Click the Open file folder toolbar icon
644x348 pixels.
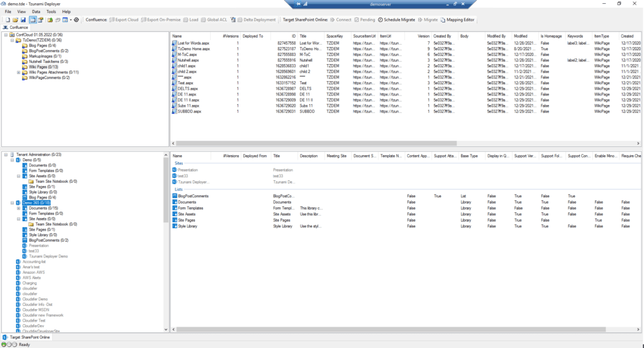15,19
